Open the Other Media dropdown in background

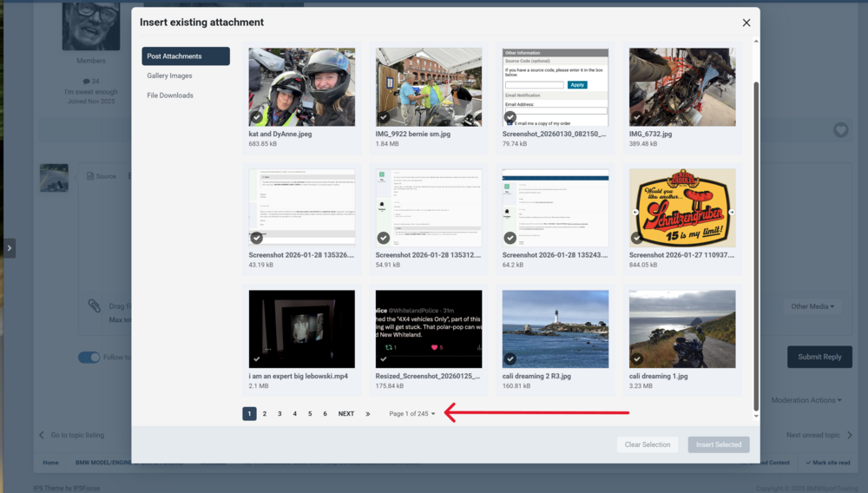pos(812,306)
